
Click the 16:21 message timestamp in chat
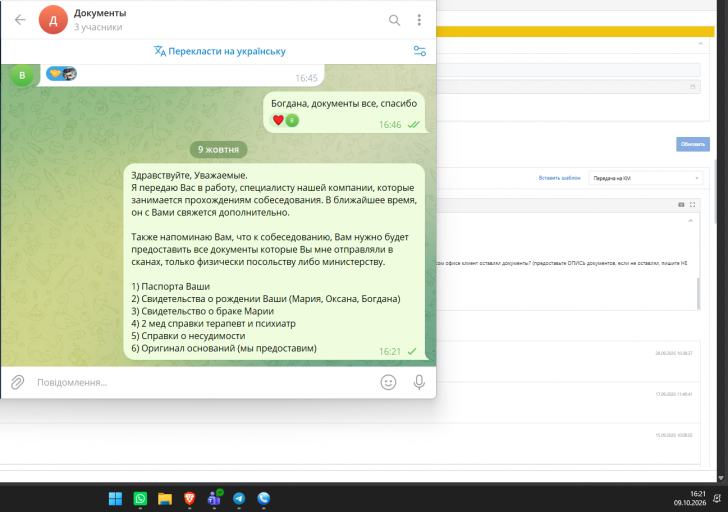[x=390, y=351]
